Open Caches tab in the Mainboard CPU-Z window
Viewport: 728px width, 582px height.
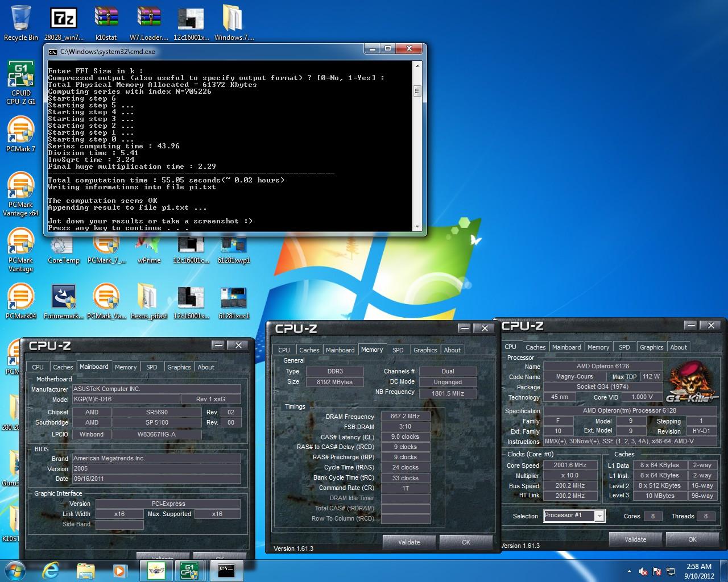tap(63, 367)
